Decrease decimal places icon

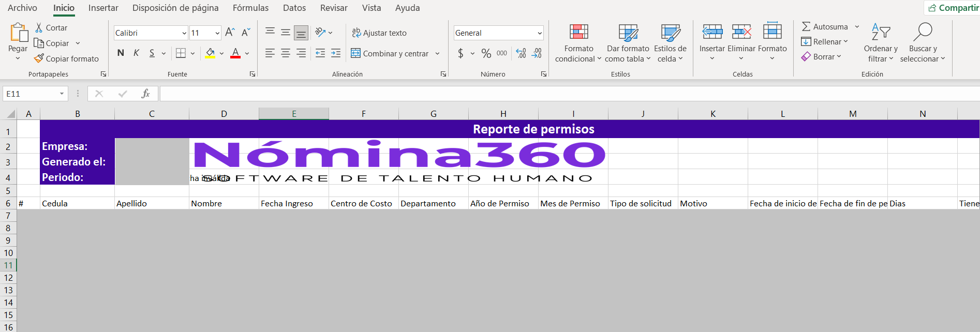coord(537,53)
